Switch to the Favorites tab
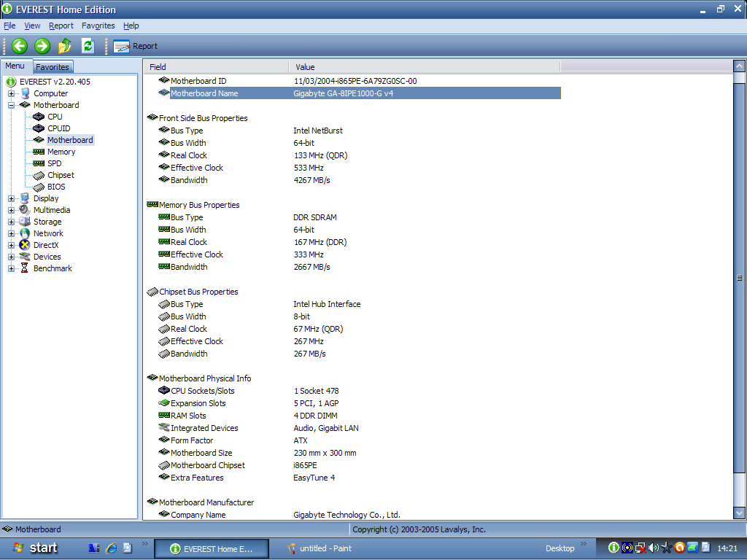Image resolution: width=747 pixels, height=560 pixels. click(53, 67)
